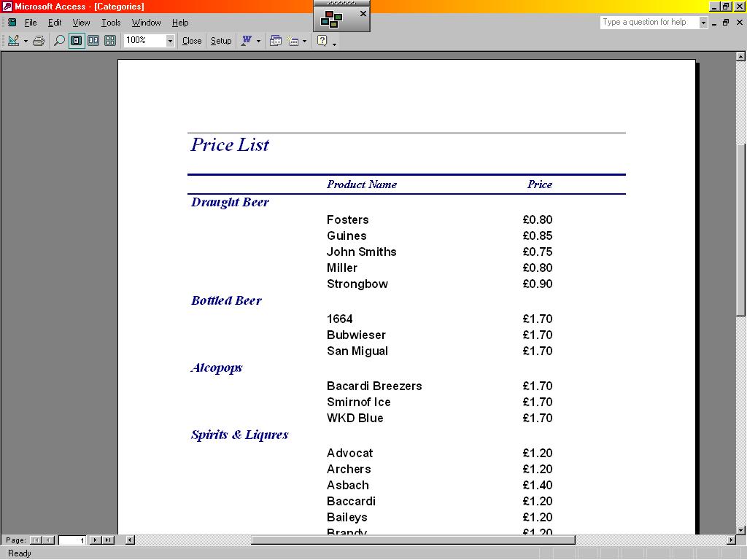Open the View menu
Screen dimensions: 747x560
[81, 23]
